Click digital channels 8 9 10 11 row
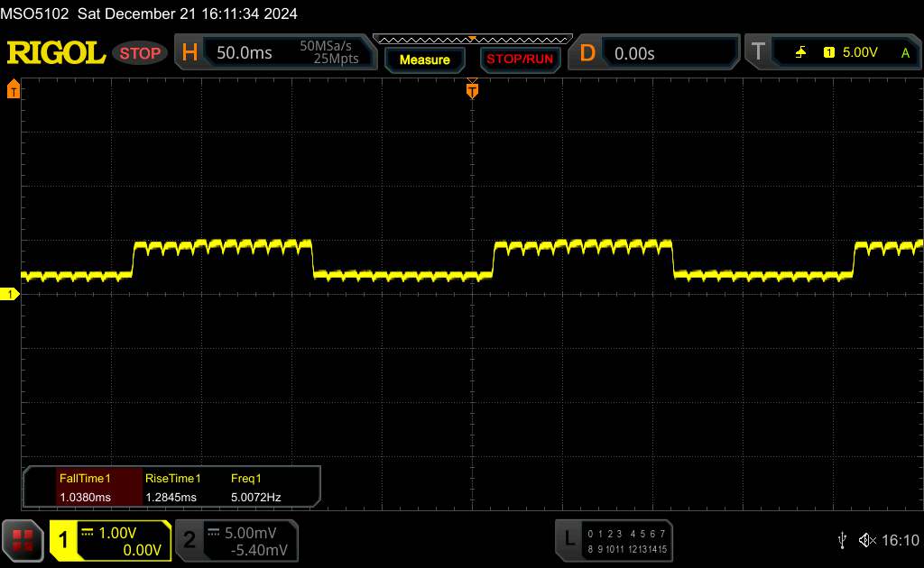 tap(605, 549)
